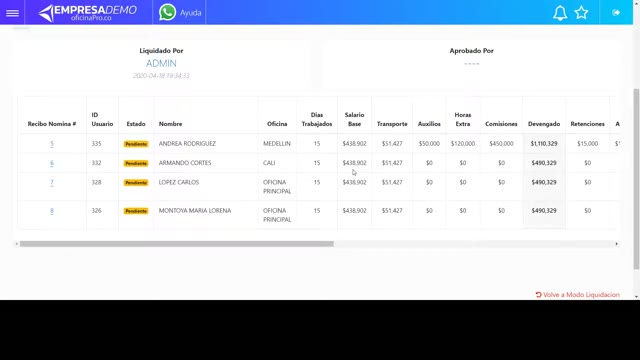
Task: Open payroll receipt number 6
Action: coord(52,163)
